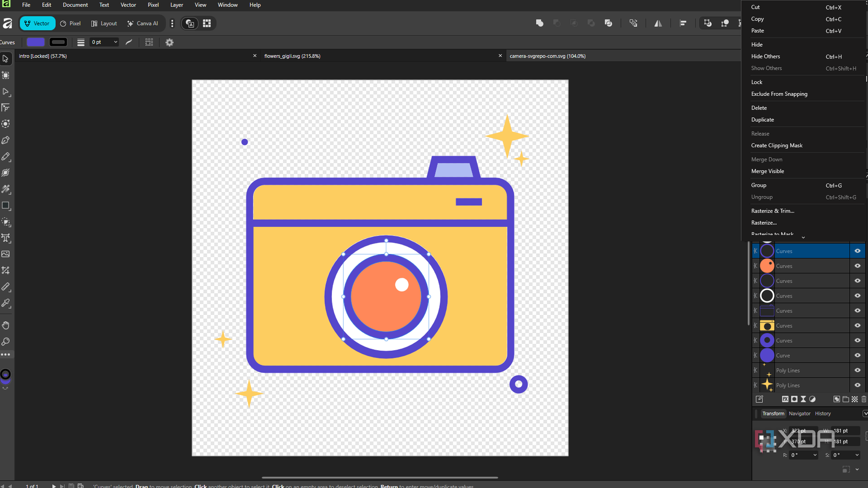Select the Place Image tool
This screenshot has height=488, width=868.
[6, 254]
